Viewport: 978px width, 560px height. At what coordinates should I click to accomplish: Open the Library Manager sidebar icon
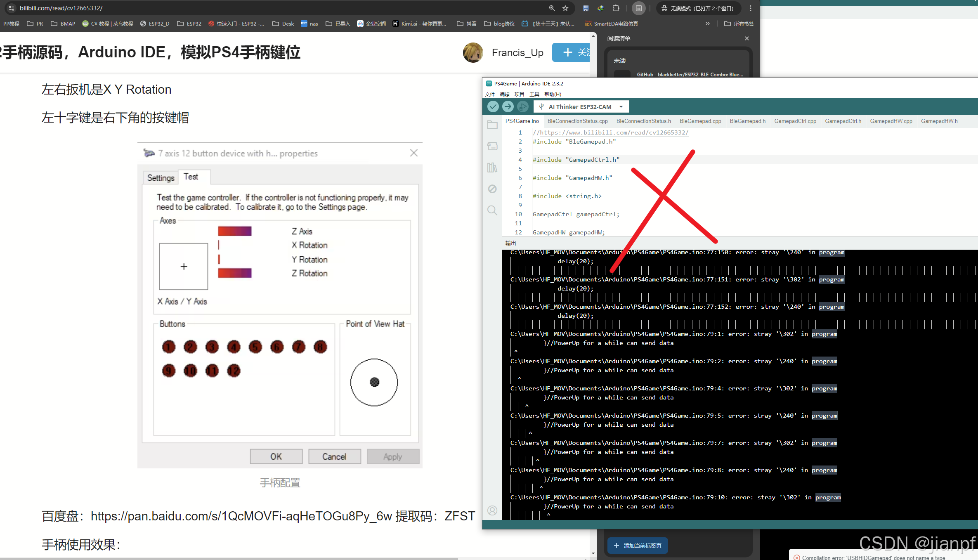coord(492,168)
